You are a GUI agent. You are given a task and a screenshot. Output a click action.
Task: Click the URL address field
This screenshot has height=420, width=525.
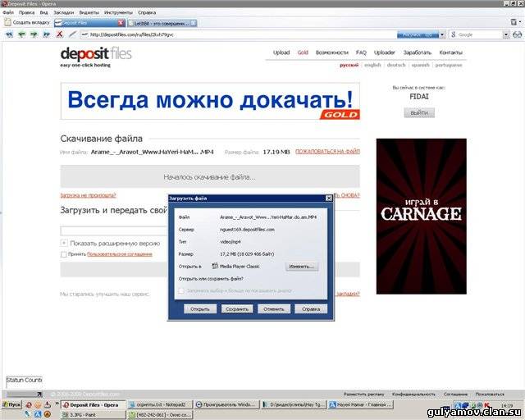point(238,35)
